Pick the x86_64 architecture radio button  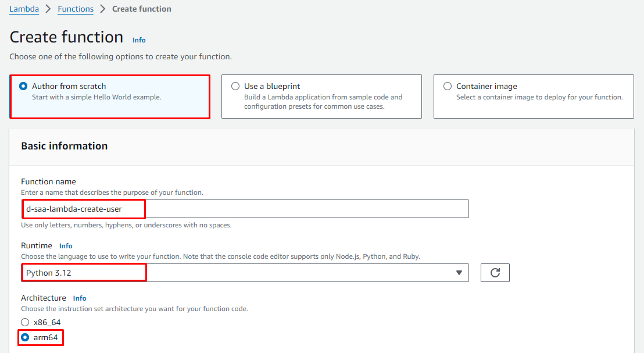click(25, 322)
